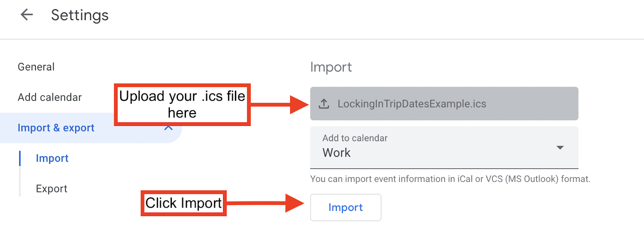Click the upload icon in file field

[x=324, y=104]
